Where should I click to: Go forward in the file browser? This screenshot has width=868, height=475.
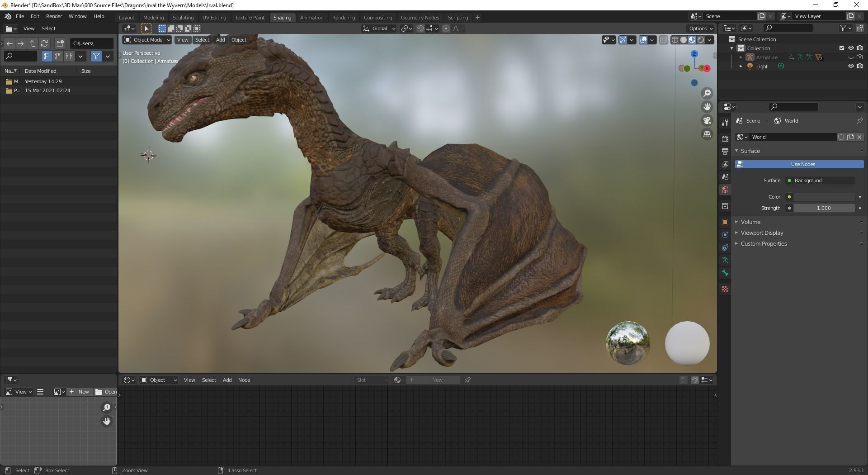pyautogui.click(x=21, y=43)
